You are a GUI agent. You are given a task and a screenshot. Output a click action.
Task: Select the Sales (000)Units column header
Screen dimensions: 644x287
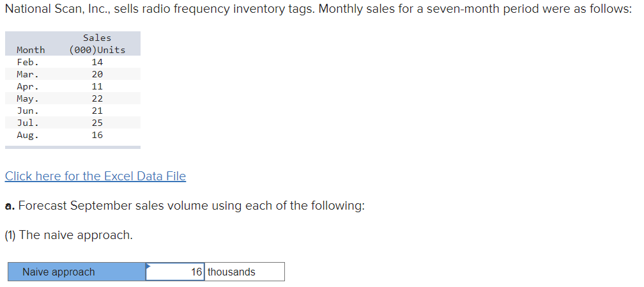click(x=97, y=43)
